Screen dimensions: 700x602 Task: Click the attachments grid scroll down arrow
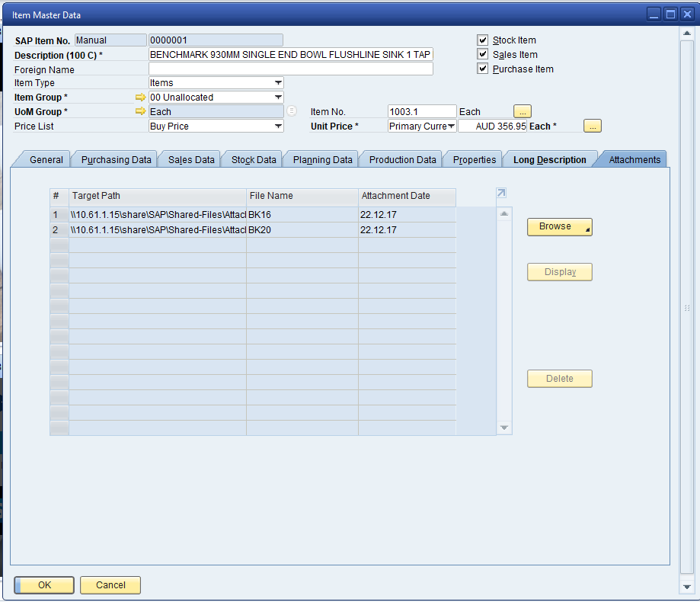point(503,428)
